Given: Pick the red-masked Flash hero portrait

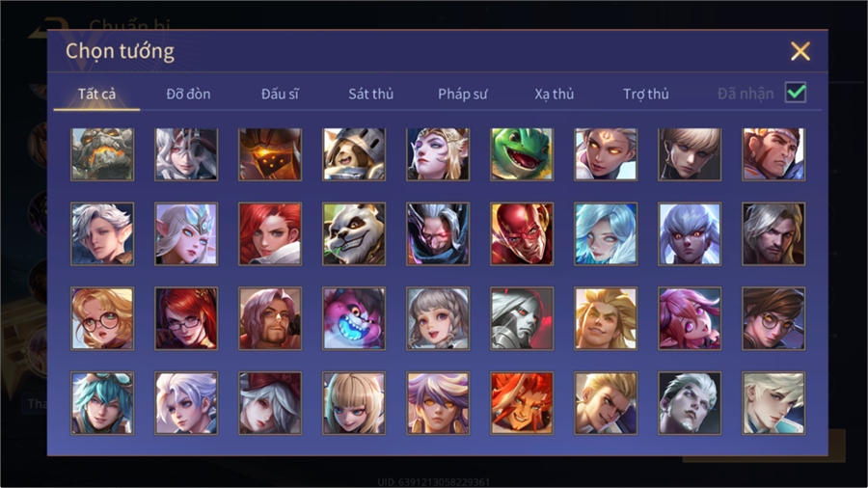Looking at the screenshot, I should (522, 233).
